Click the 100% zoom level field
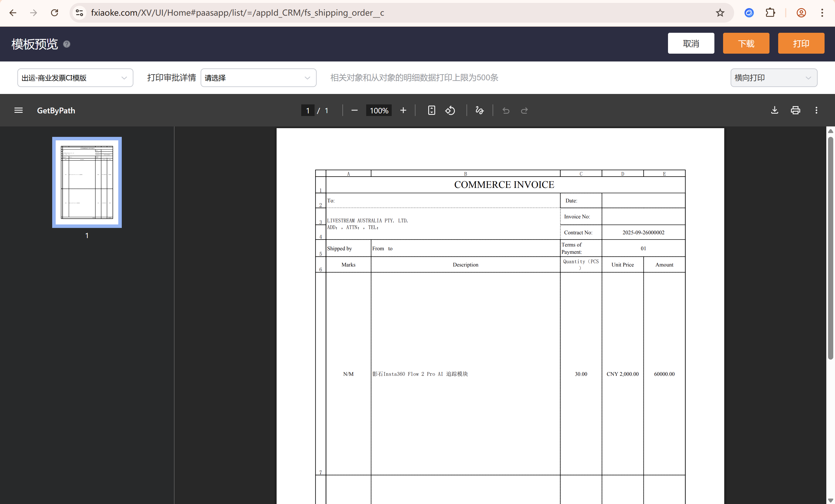The height and width of the screenshot is (504, 835). 379,110
